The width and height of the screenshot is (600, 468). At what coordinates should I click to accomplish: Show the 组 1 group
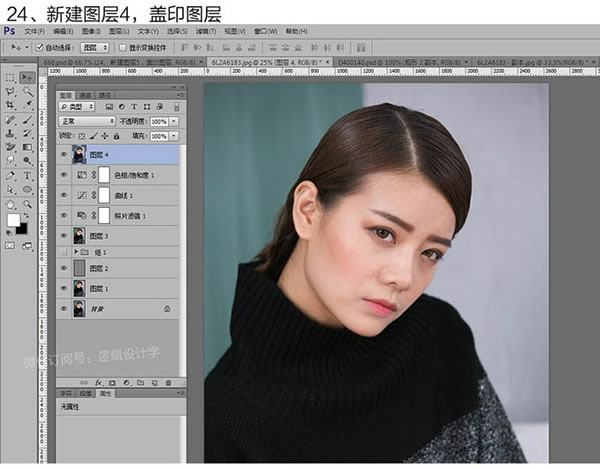click(64, 252)
